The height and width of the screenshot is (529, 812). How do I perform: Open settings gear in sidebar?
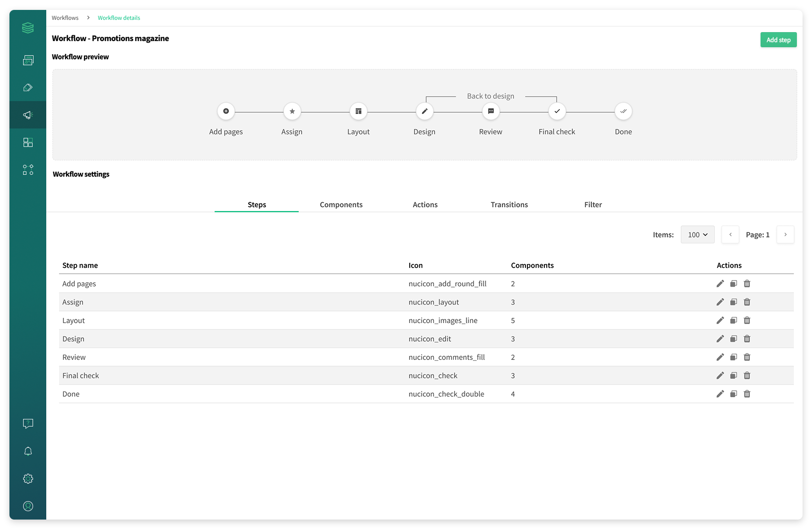pyautogui.click(x=28, y=478)
